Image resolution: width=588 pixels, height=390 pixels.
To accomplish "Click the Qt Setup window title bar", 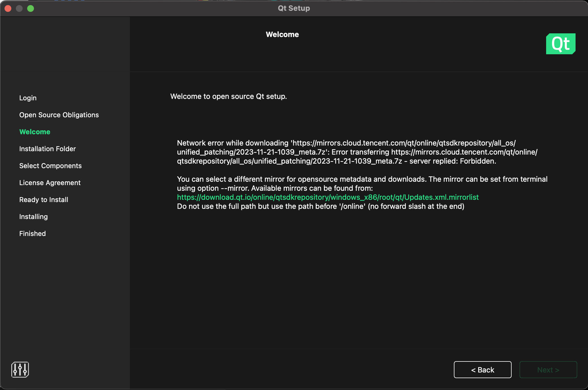I will tap(294, 8).
